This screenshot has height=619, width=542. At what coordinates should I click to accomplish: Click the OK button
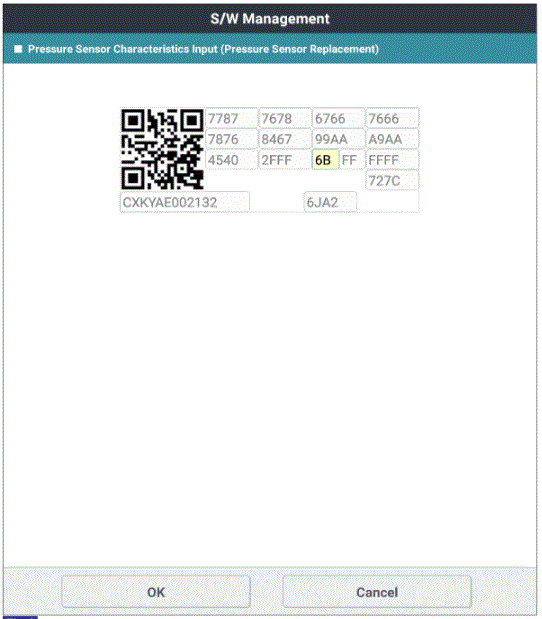(156, 591)
